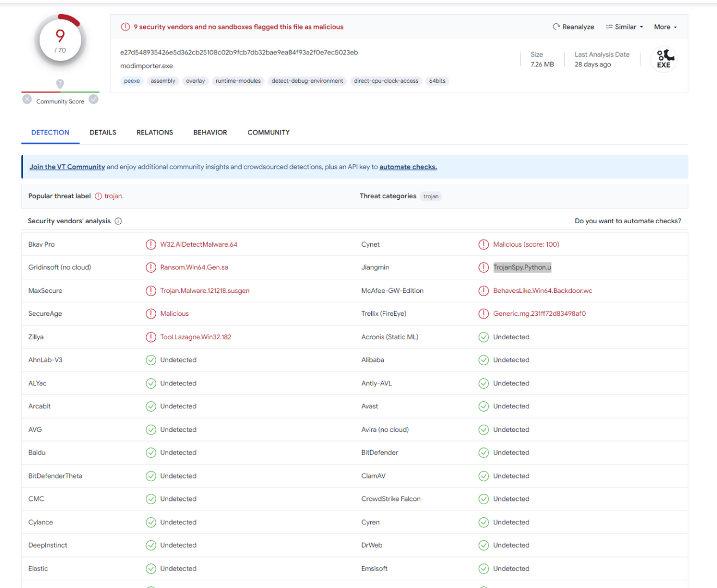
Task: Click the Trojan.Malware.121218.susgen detection text
Action: click(x=205, y=291)
